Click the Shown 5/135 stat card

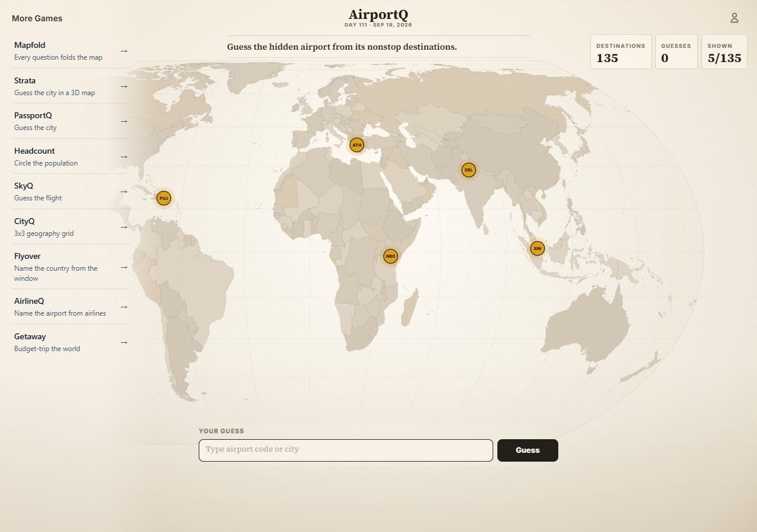(724, 51)
